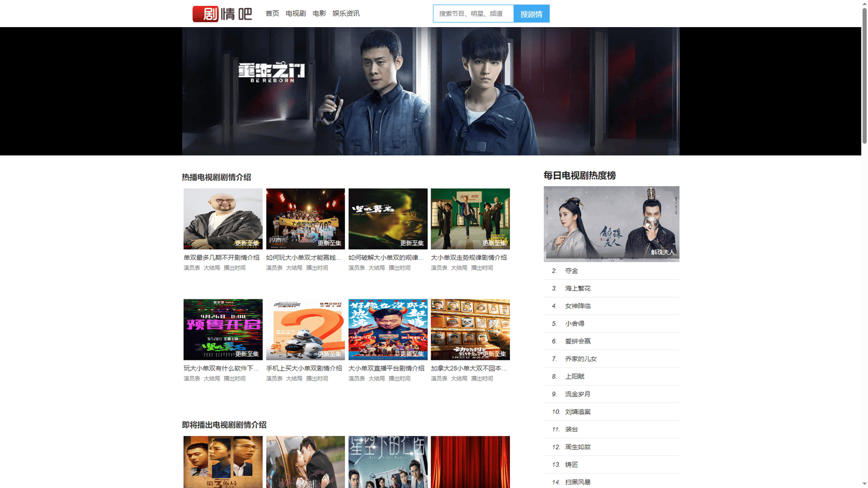Open thumbnail above 大小单双直播平台剧情介绍
This screenshot has width=868, height=488.
tap(388, 330)
